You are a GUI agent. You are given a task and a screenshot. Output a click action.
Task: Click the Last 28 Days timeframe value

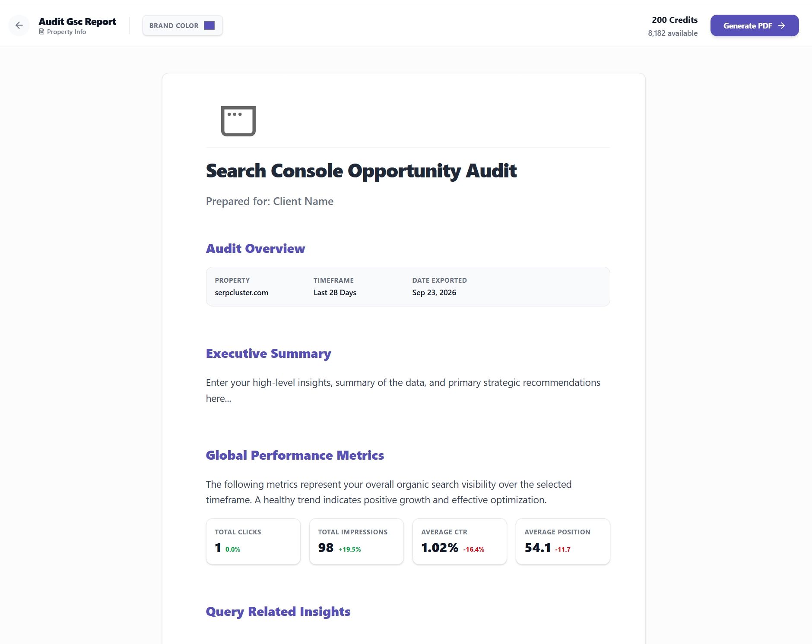(335, 293)
